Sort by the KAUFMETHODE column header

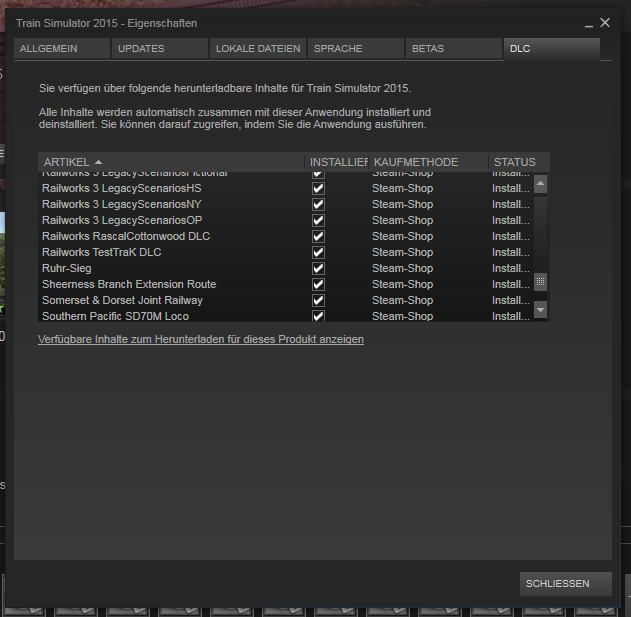429,162
